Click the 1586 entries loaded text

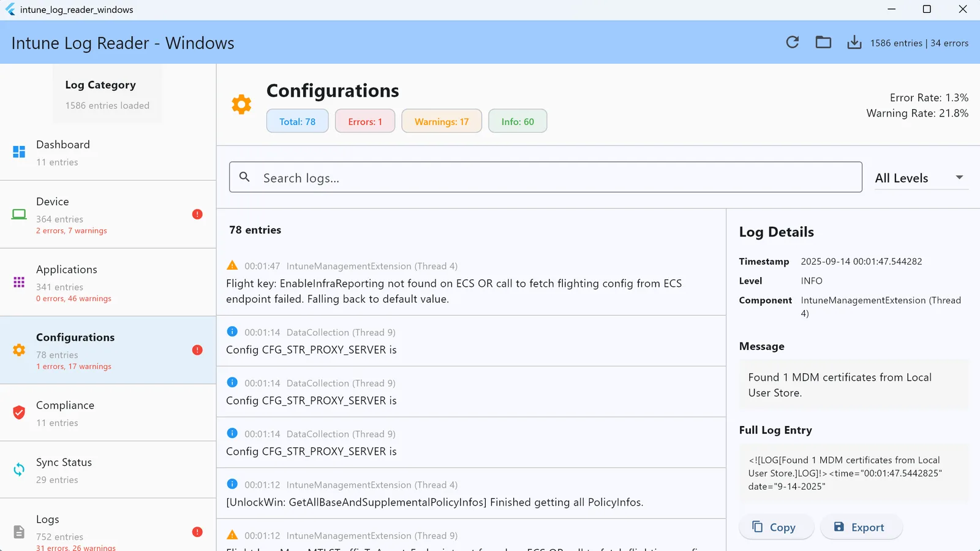pyautogui.click(x=107, y=105)
